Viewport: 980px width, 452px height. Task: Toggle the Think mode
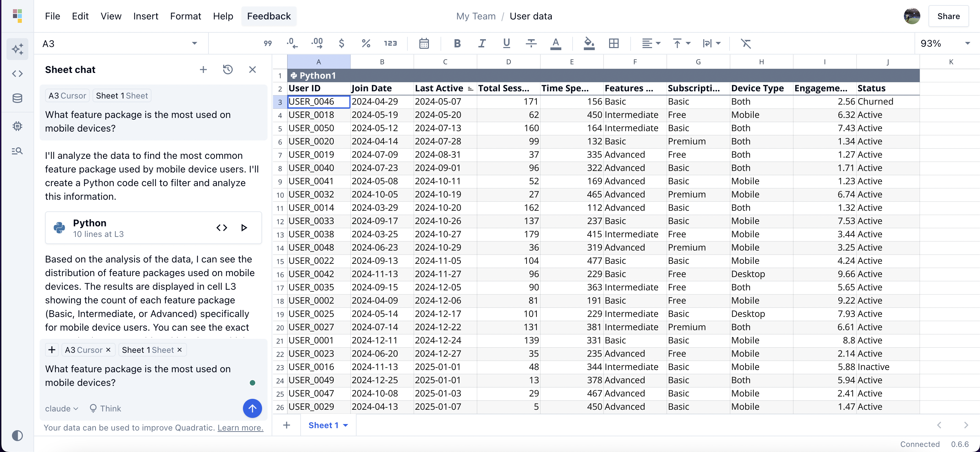[105, 408]
